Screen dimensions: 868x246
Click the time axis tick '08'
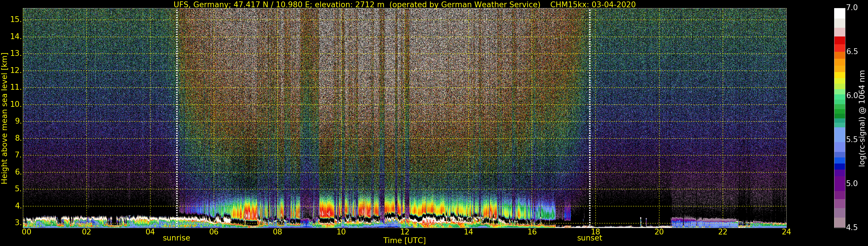pos(277,232)
